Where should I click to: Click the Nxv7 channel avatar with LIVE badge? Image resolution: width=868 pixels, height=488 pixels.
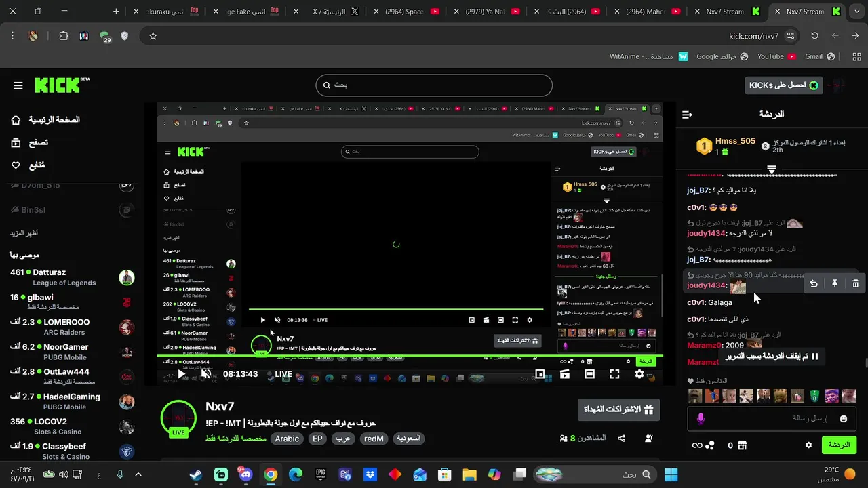point(178,419)
